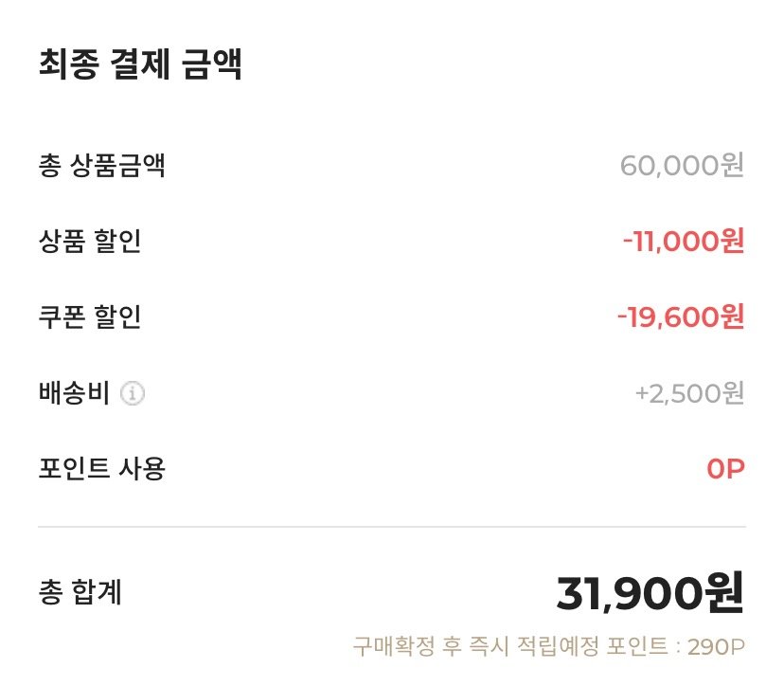Image resolution: width=784 pixels, height=686 pixels.
Task: Click the 배송비 label text
Action: tap(74, 393)
